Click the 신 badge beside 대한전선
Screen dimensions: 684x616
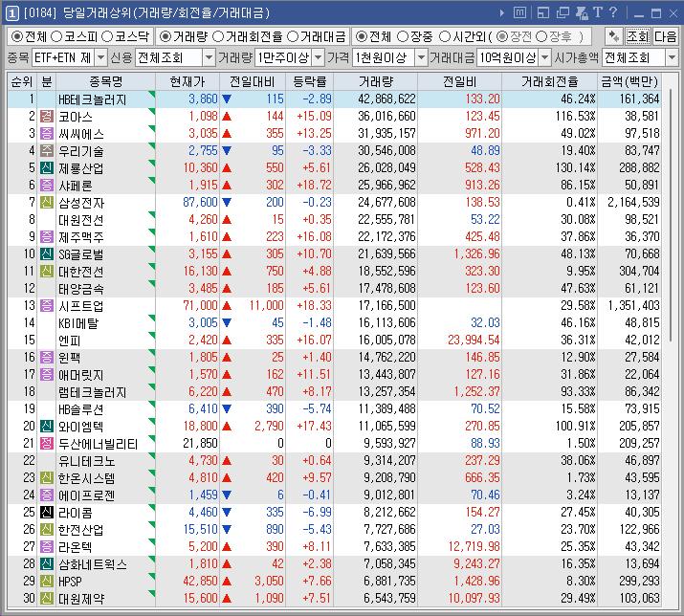pos(47,272)
